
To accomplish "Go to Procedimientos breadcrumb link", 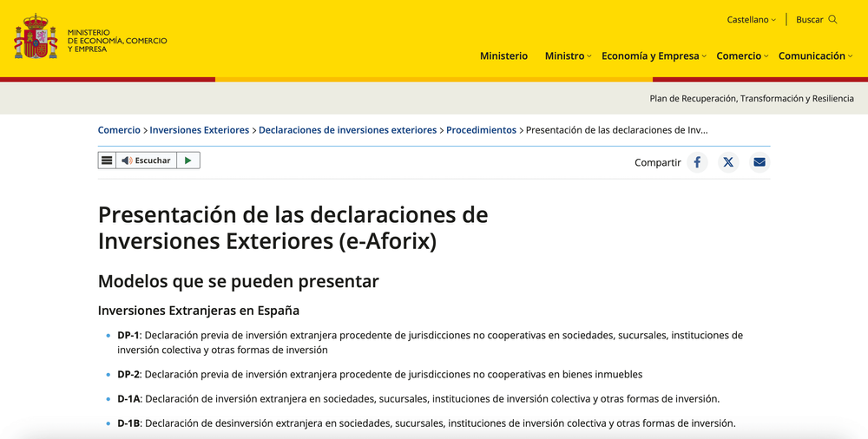I will tap(481, 130).
